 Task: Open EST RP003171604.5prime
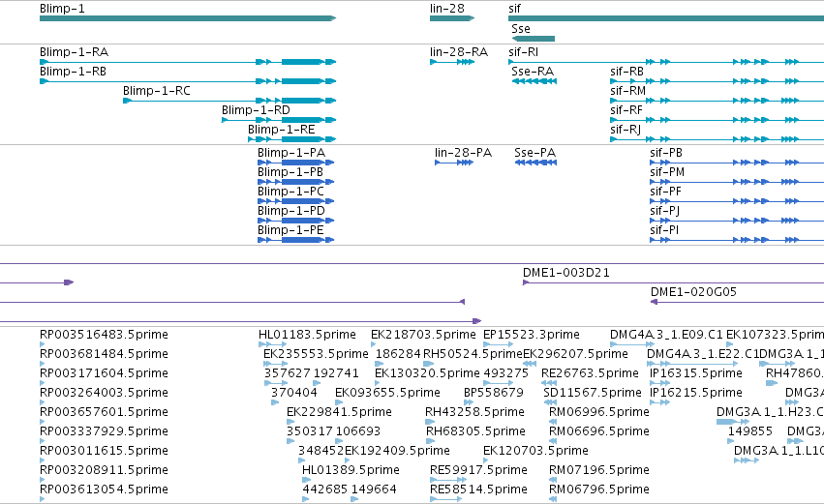[x=104, y=373]
